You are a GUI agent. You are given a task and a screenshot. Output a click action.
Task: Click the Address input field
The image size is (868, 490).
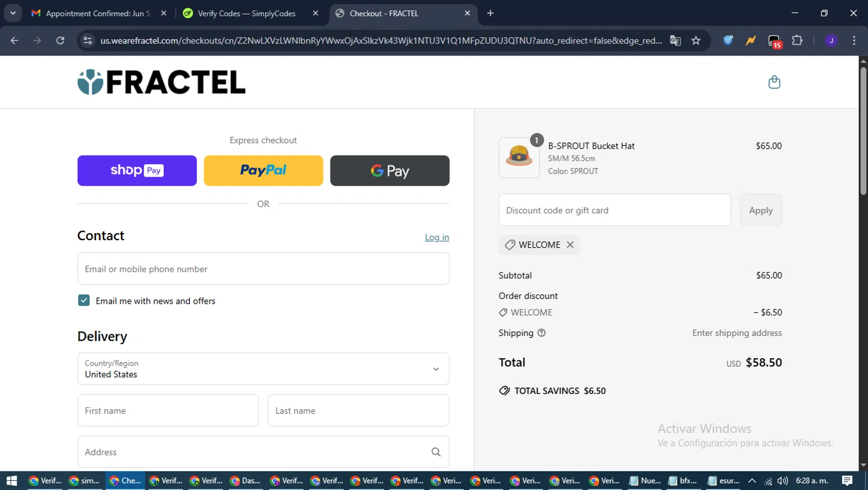pos(263,452)
